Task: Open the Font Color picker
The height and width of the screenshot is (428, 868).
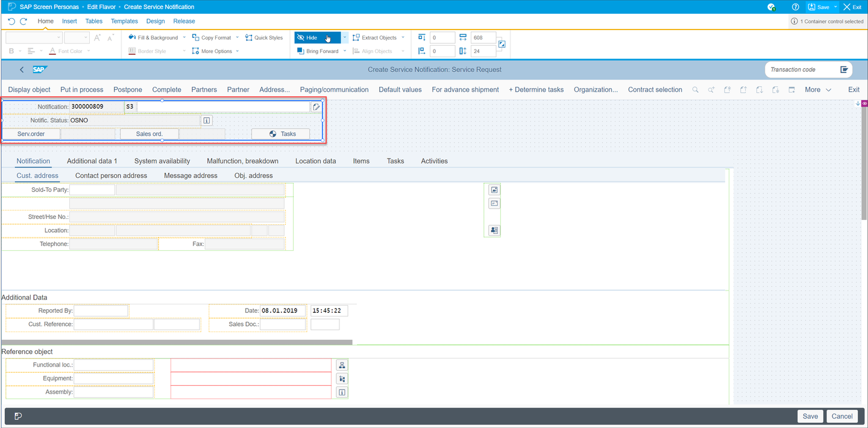Action: tap(66, 51)
